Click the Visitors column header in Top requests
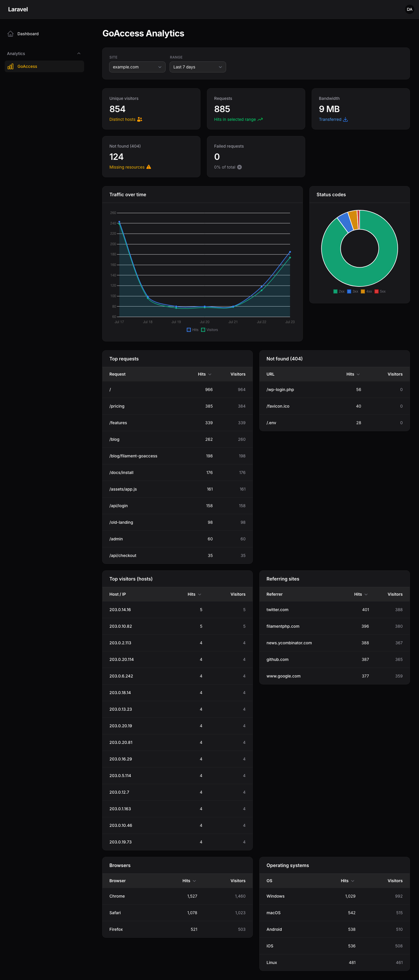 pyautogui.click(x=238, y=374)
